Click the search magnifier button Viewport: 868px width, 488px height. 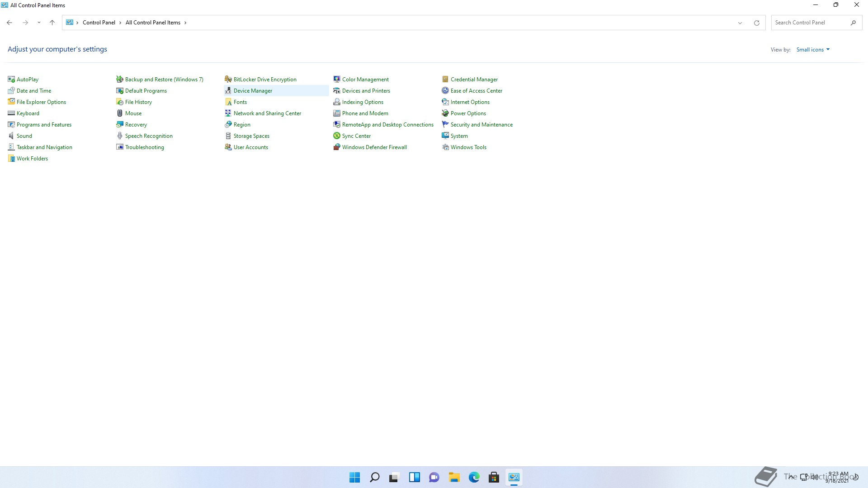click(x=853, y=23)
